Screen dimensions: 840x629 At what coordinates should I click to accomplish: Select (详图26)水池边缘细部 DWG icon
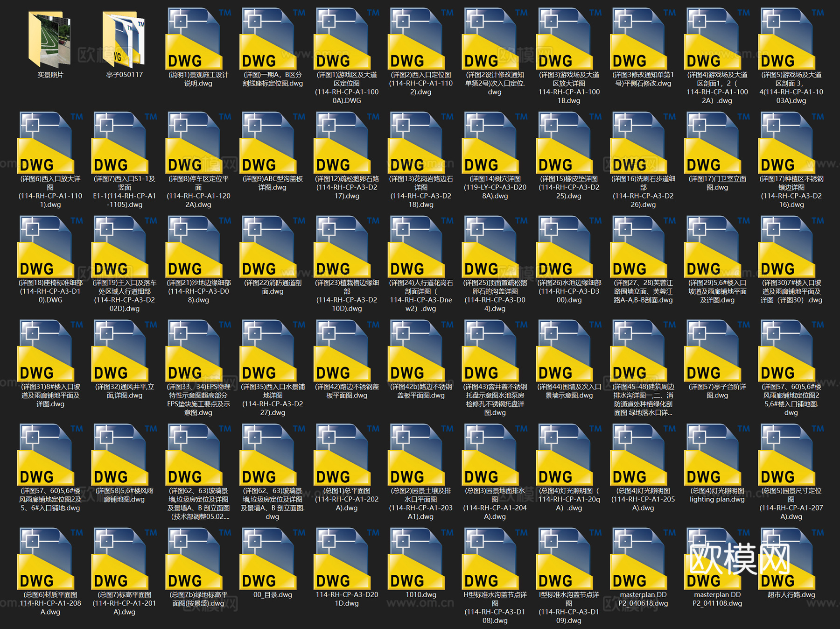click(565, 247)
